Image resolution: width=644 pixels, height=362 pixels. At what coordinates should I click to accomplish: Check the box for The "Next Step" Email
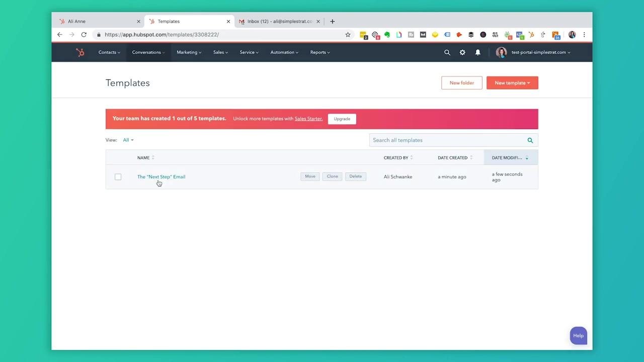[x=118, y=177]
